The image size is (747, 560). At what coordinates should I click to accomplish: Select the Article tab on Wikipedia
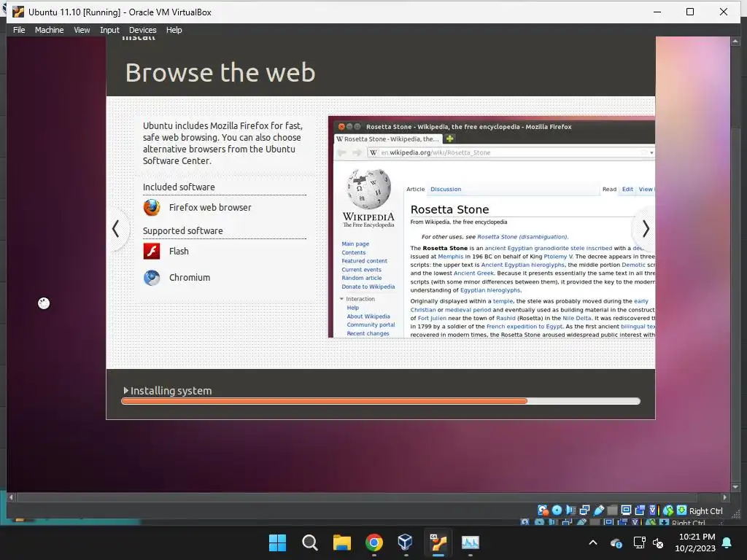pyautogui.click(x=415, y=189)
